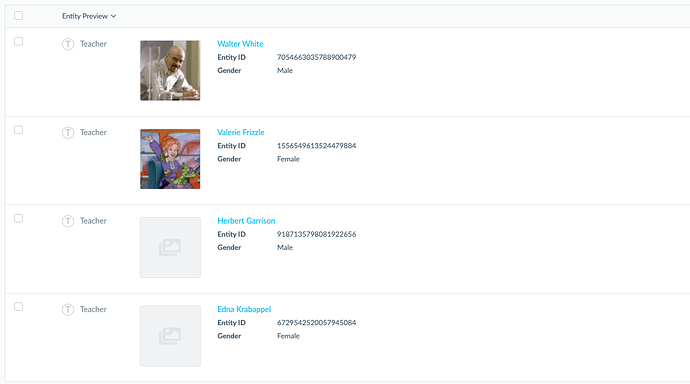
Task: Click the Entity ID value for Walter White
Action: (316, 57)
